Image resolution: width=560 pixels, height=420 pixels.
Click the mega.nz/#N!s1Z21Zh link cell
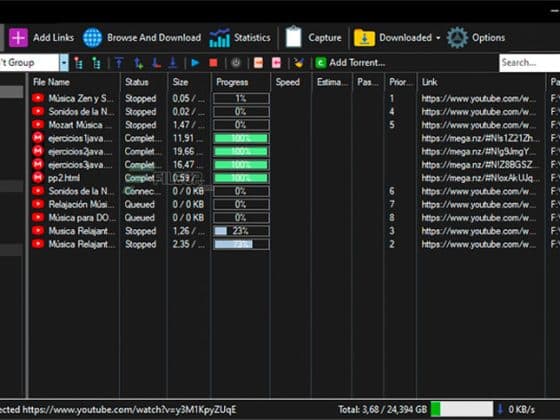click(481, 138)
